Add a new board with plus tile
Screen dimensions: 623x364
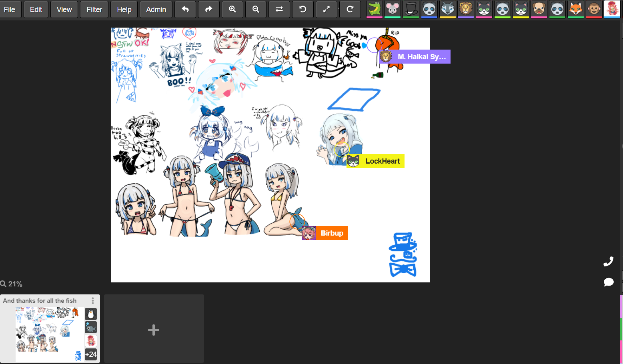click(154, 330)
